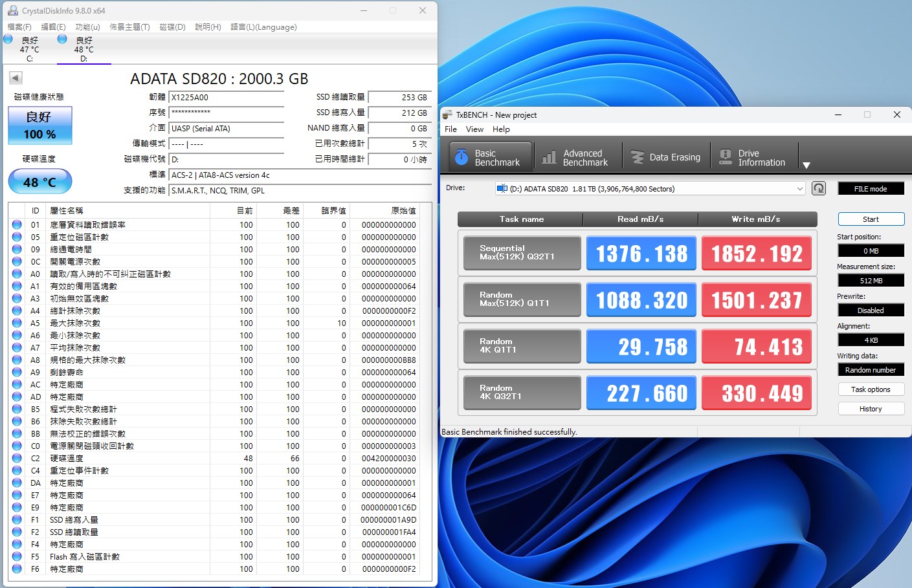Click the Prewrite Disabled button
This screenshot has width=912, height=588.
pos(871,310)
